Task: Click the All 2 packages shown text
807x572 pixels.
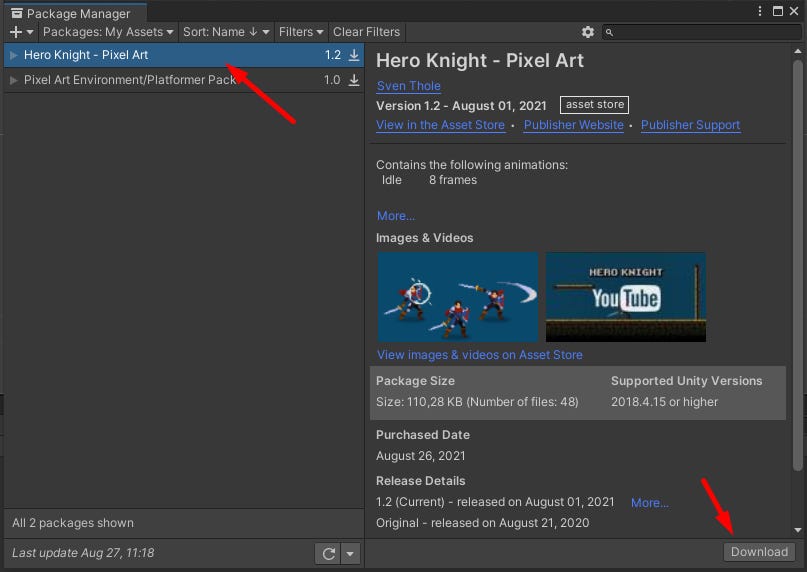Action: [x=73, y=523]
